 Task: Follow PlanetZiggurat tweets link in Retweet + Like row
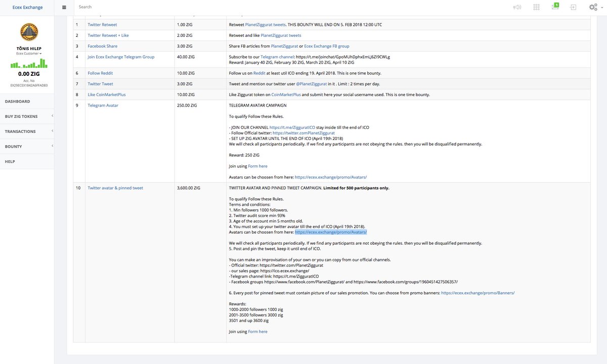pyautogui.click(x=281, y=35)
